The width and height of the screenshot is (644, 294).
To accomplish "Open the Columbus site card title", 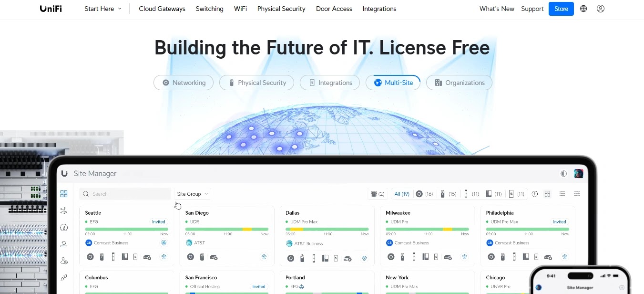I will tap(96, 278).
